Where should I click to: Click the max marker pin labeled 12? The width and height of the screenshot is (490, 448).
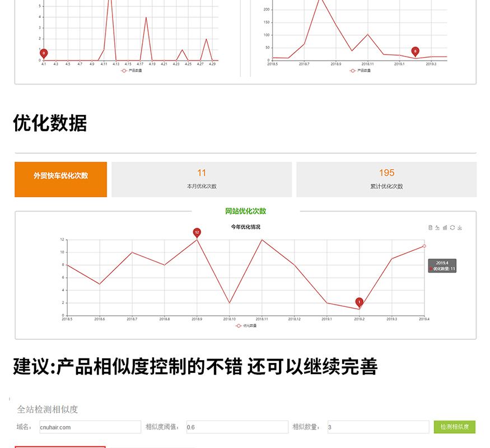click(197, 232)
